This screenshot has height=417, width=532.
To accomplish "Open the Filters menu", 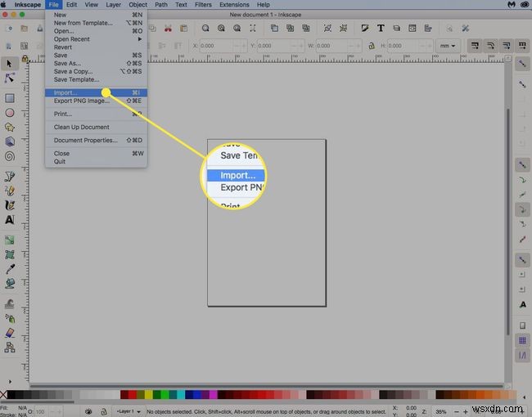I will pos(203,4).
